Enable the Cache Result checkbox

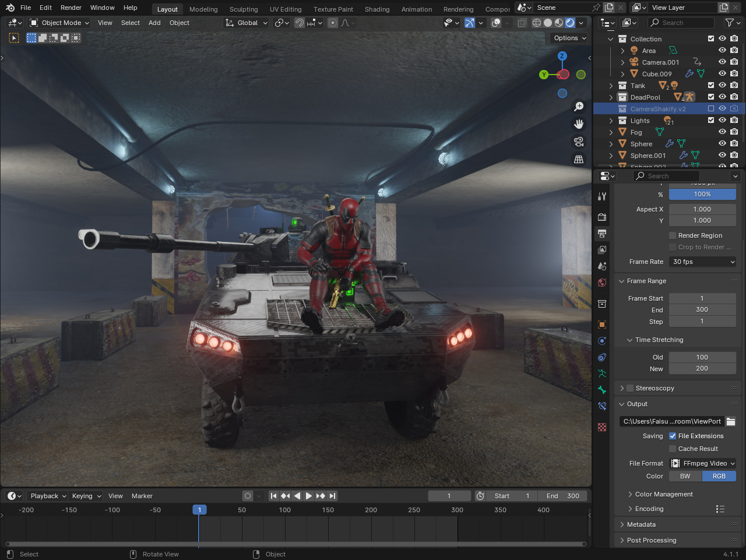pos(673,449)
